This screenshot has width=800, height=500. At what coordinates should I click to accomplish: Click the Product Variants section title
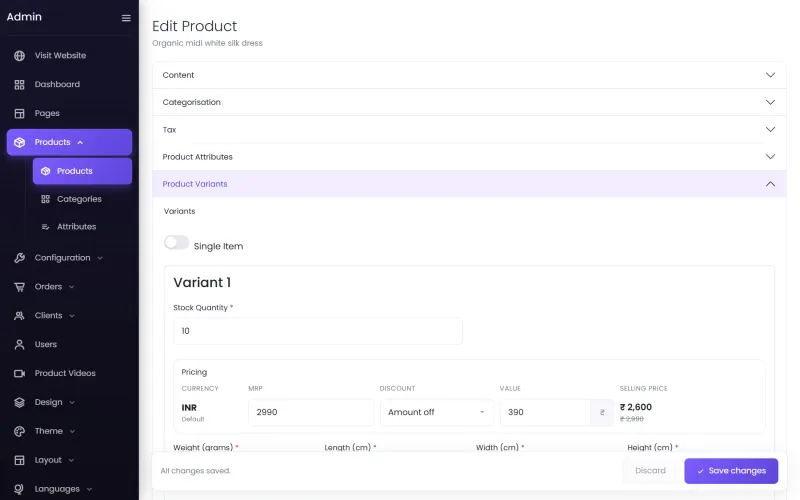coord(195,184)
